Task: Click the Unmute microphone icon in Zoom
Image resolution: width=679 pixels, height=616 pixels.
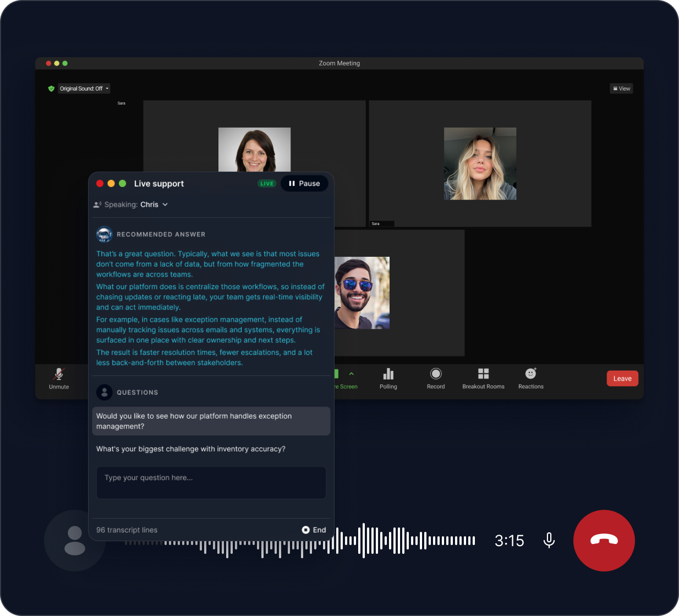Action: (59, 374)
